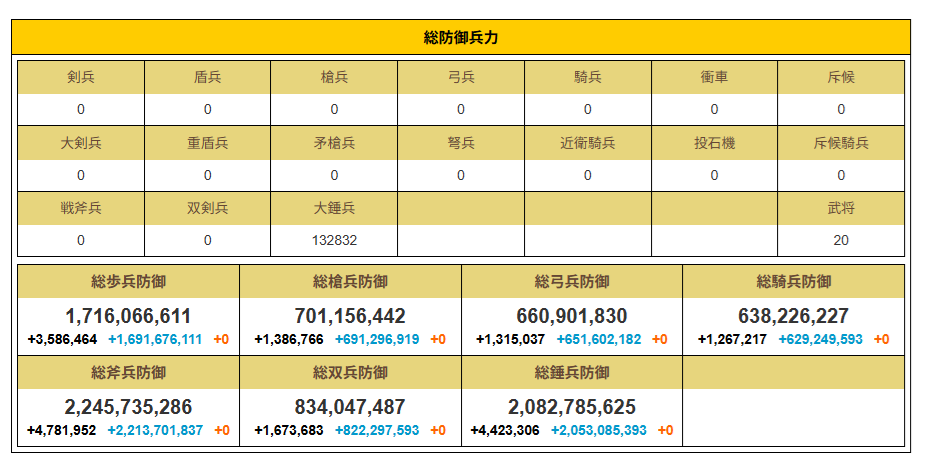The width and height of the screenshot is (925, 464).
Task: Click the 0 value under 投石機
Action: point(714,176)
